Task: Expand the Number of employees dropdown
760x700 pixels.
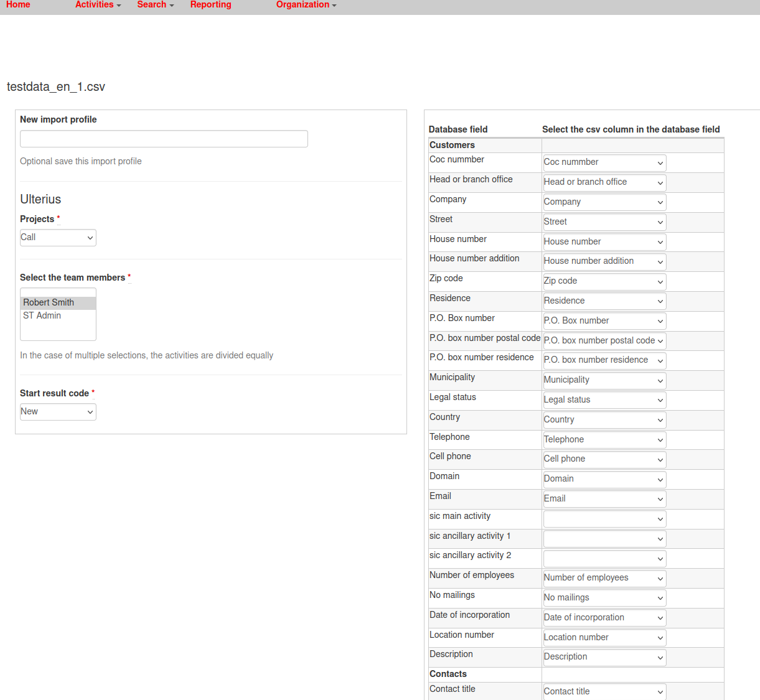Action: coord(604,578)
